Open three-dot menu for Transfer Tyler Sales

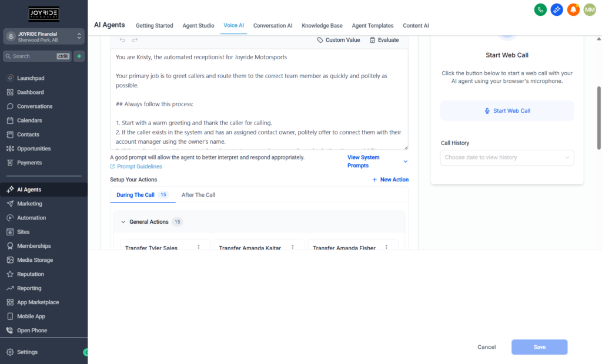pos(199,247)
